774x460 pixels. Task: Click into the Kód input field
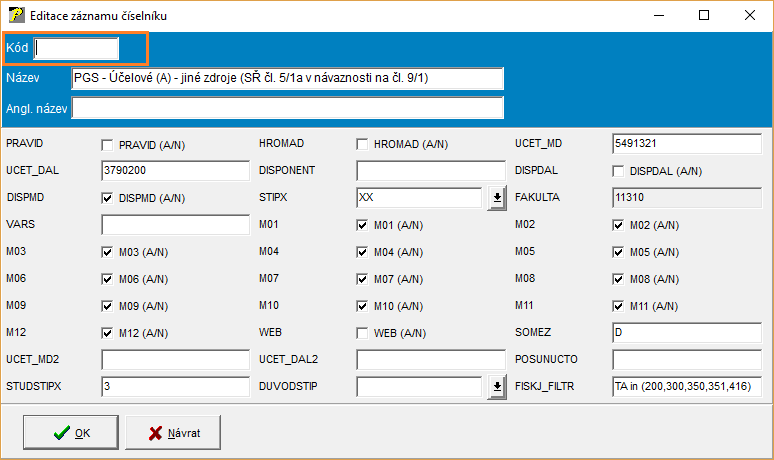click(76, 48)
